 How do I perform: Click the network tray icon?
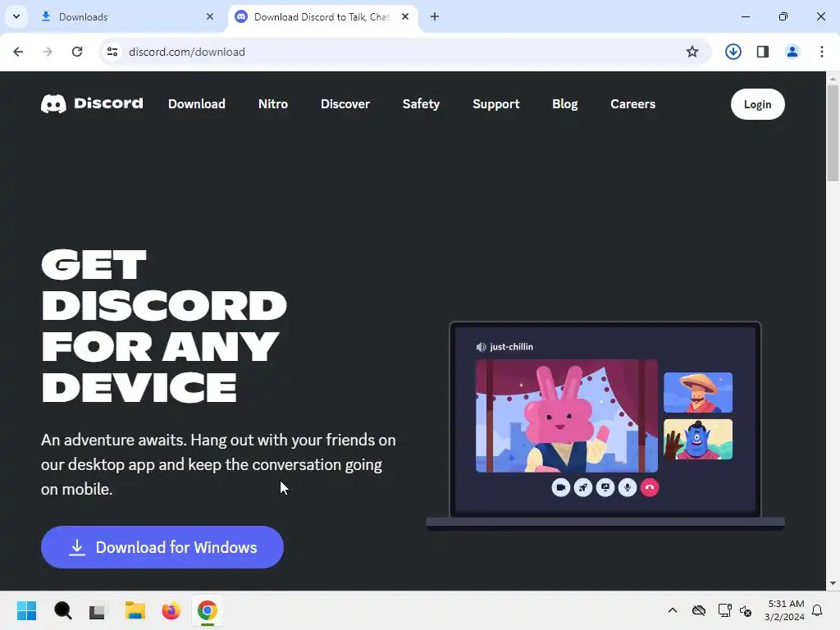click(x=724, y=610)
